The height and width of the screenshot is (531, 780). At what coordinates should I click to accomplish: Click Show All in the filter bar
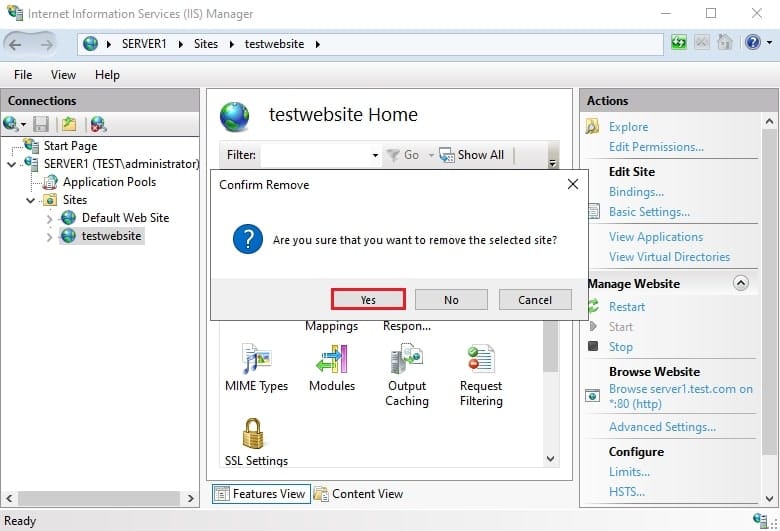[x=472, y=155]
